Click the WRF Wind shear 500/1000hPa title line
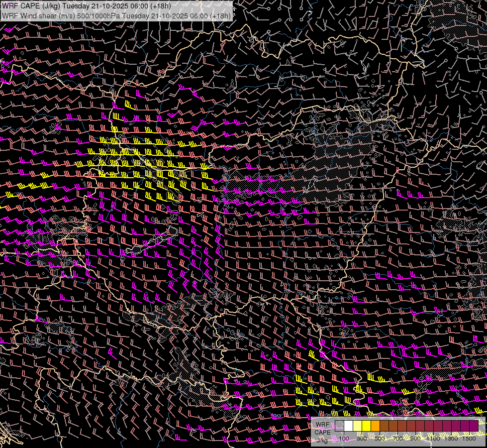 point(116,15)
